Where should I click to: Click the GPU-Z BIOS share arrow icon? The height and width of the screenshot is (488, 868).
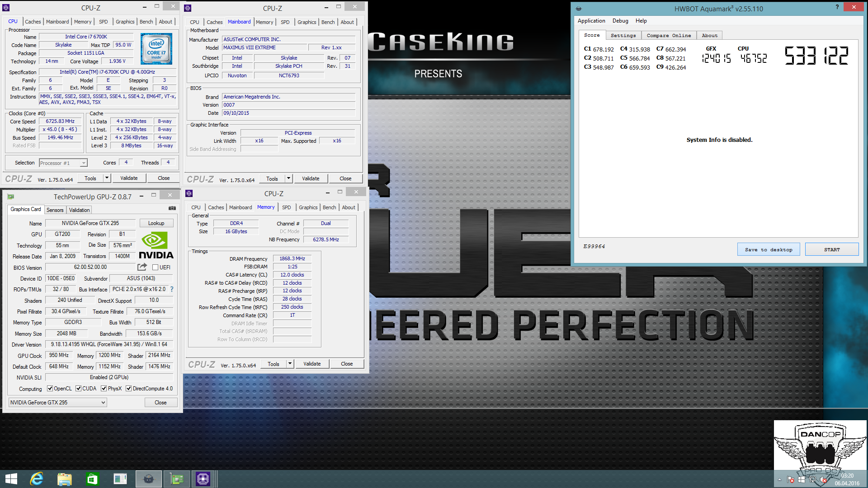click(142, 267)
